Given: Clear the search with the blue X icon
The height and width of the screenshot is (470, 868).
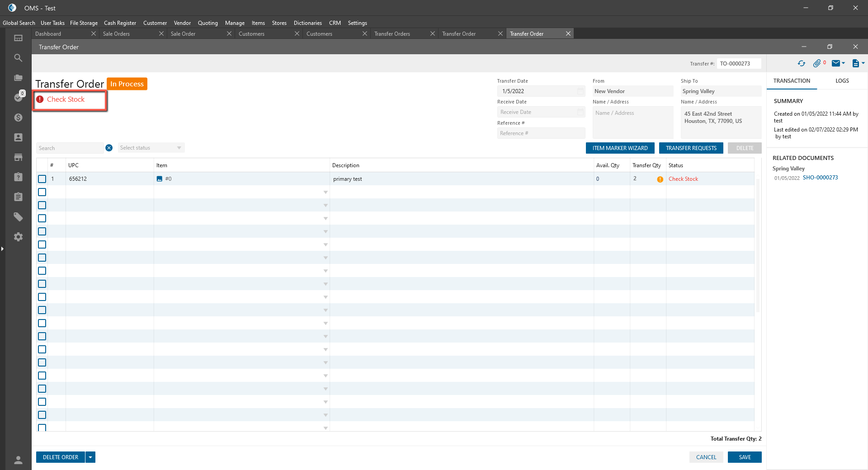Looking at the screenshot, I should (x=109, y=148).
